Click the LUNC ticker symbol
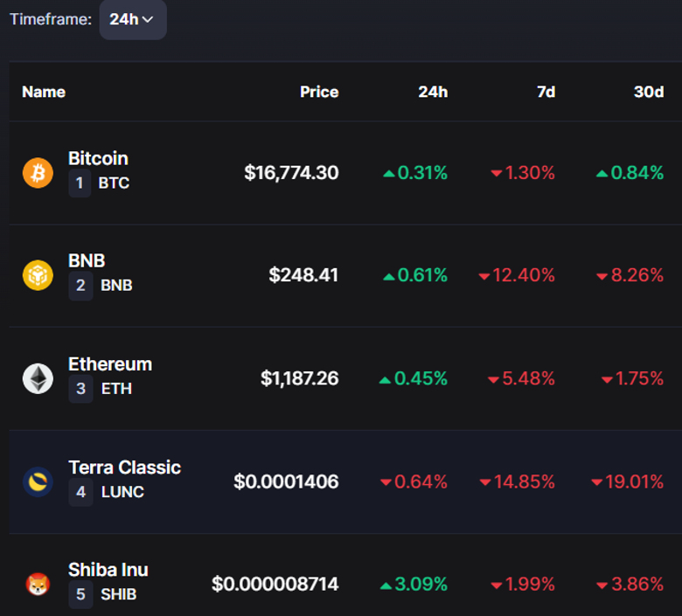The width and height of the screenshot is (682, 616). 122,492
